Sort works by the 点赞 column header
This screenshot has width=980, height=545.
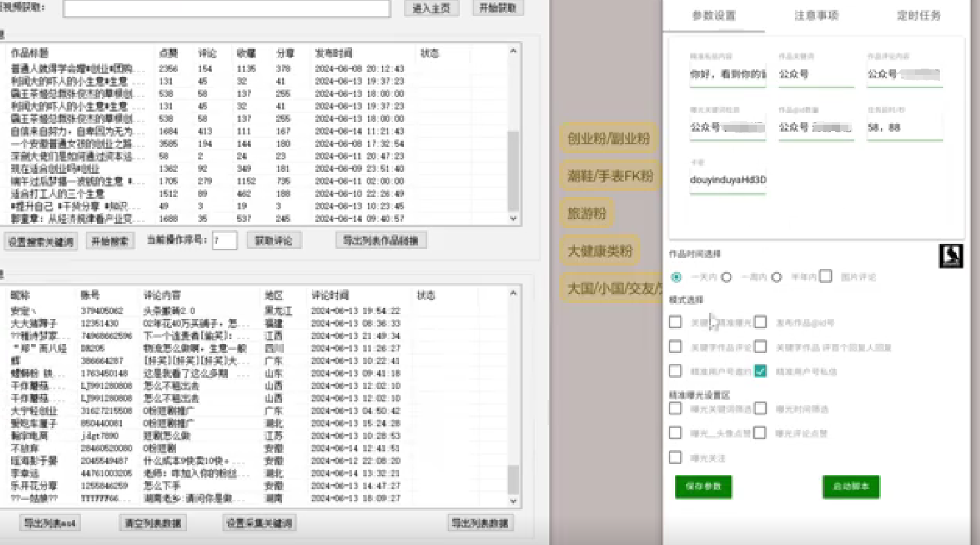[168, 53]
